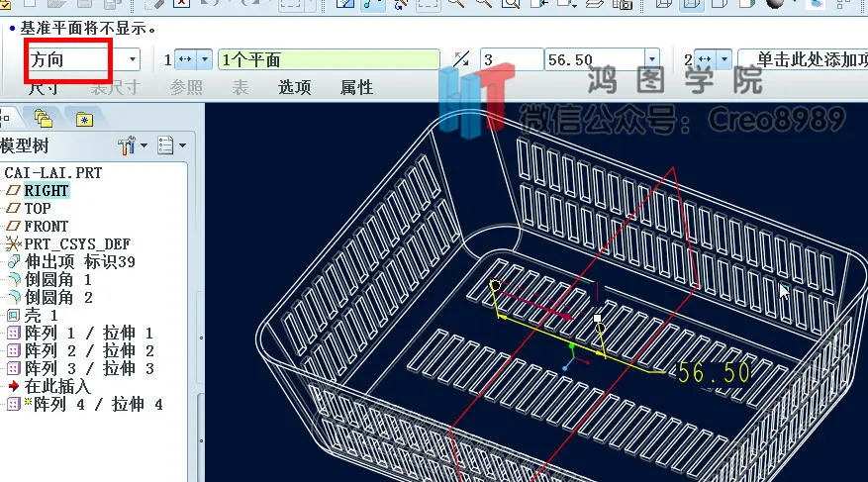Image resolution: width=868 pixels, height=482 pixels.
Task: Open the folder browser tab icon
Action: (44, 119)
